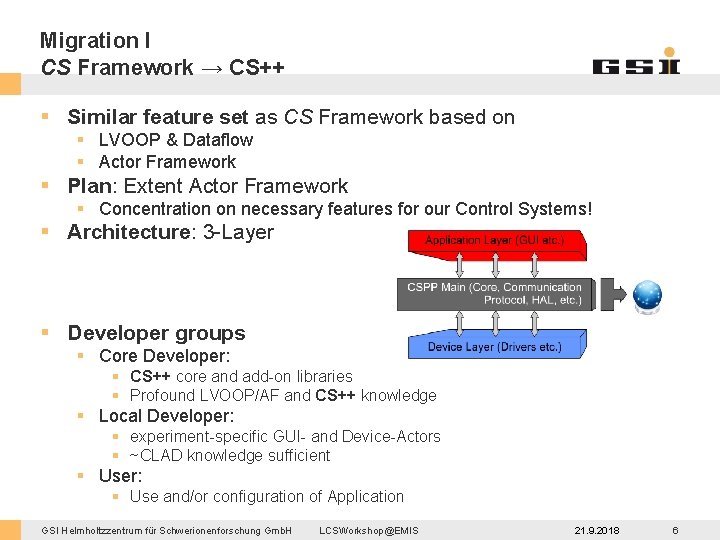Click the 'Local Developer:' sub-heading
The height and width of the screenshot is (540, 720).
pyautogui.click(x=166, y=416)
